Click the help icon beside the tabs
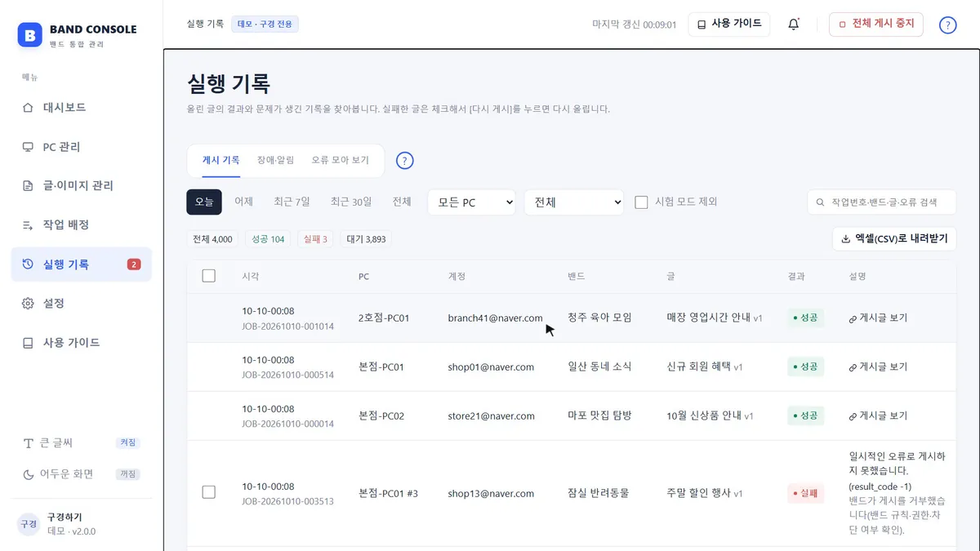Image resolution: width=980 pixels, height=551 pixels. point(404,161)
